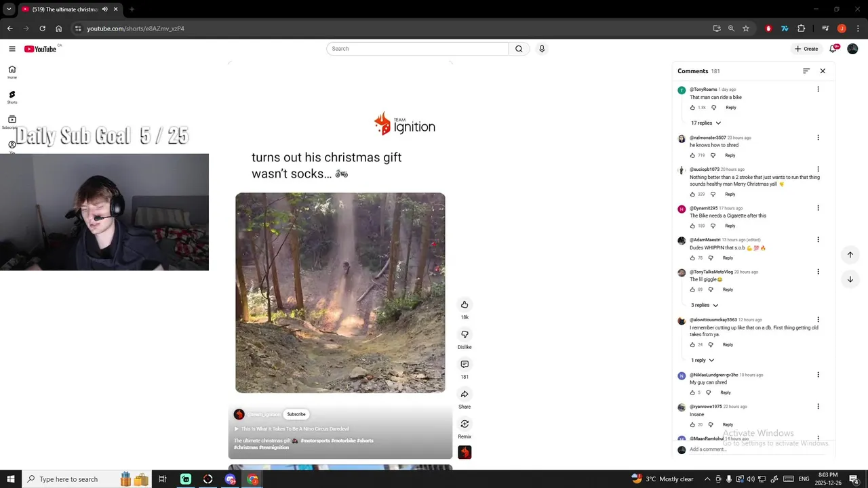Open Chrome three-dot menu
This screenshot has height=488, width=868.
click(857, 28)
